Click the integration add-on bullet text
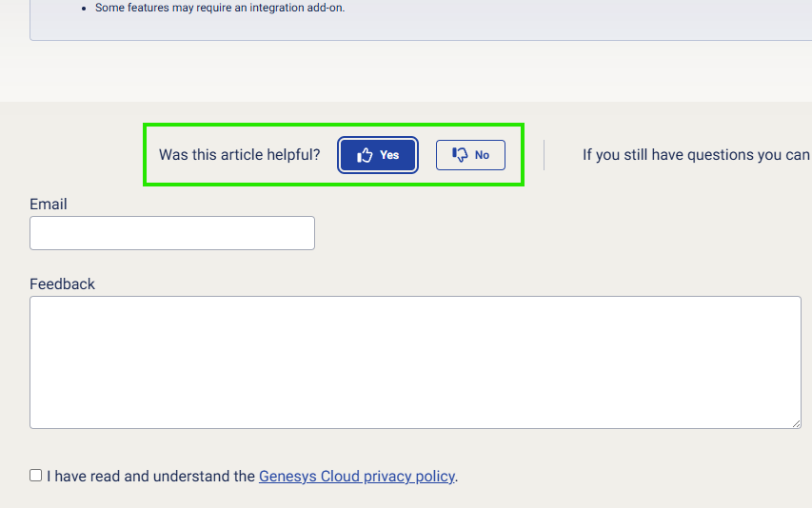This screenshot has width=812, height=508. tap(220, 8)
